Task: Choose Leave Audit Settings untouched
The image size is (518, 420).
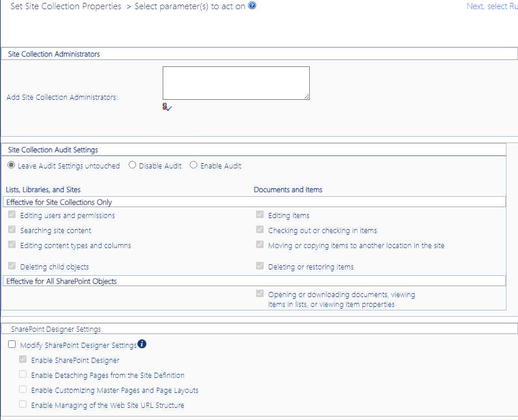Action: click(x=11, y=164)
